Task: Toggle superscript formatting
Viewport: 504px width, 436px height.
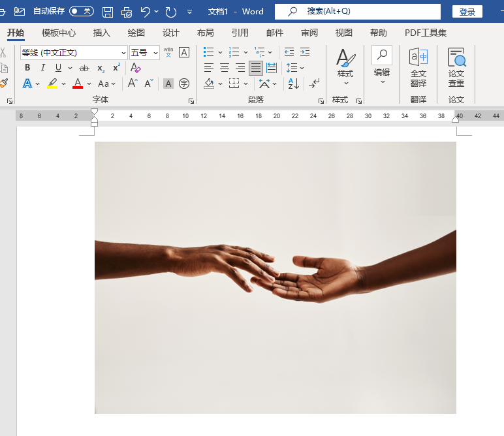Action: pyautogui.click(x=116, y=67)
